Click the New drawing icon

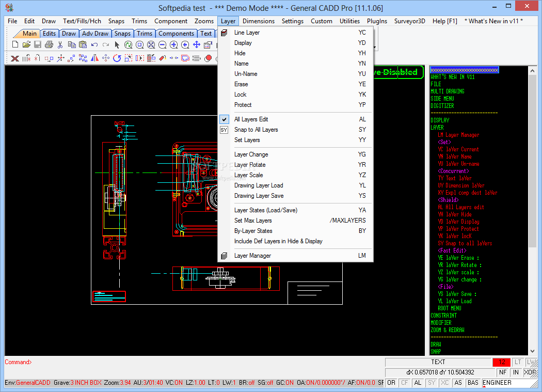click(x=15, y=44)
